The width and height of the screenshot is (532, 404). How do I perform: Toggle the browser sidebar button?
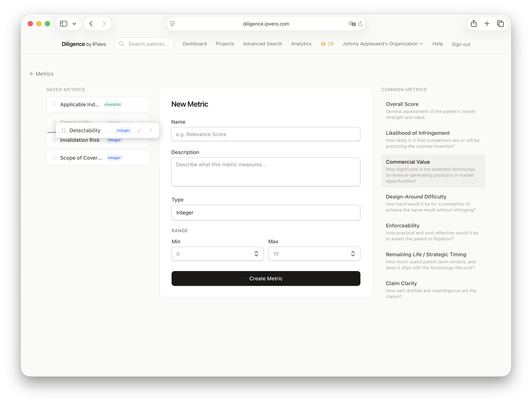click(63, 24)
